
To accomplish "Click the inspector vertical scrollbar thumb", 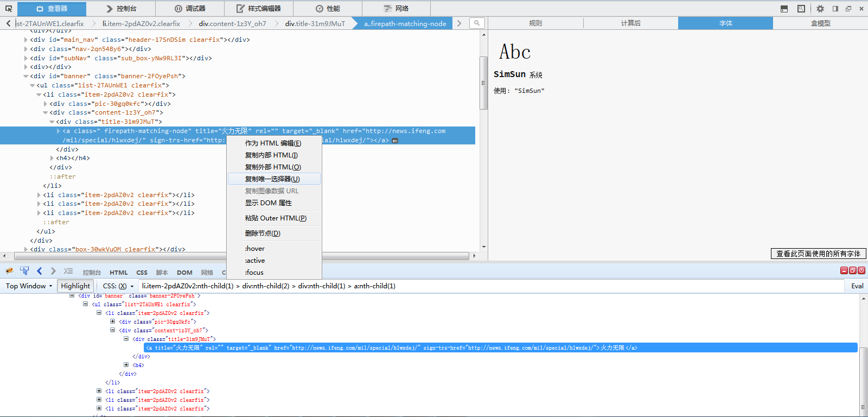I will 483,83.
